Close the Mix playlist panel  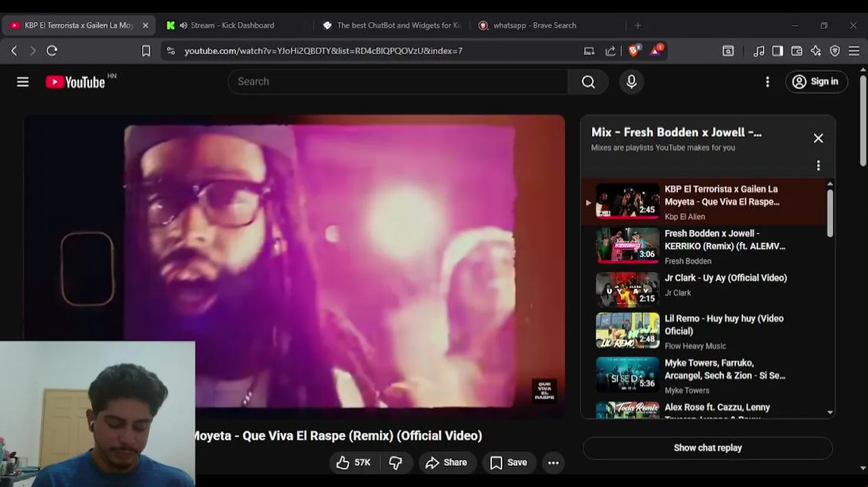click(x=818, y=138)
